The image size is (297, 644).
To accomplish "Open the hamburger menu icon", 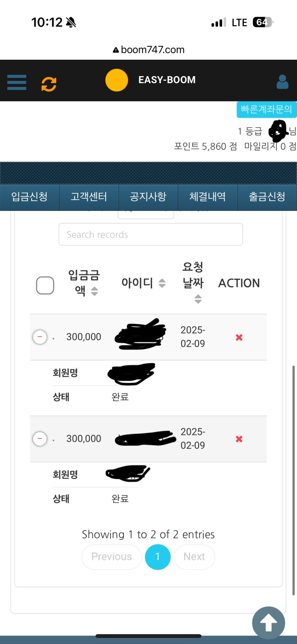I will point(17,83).
